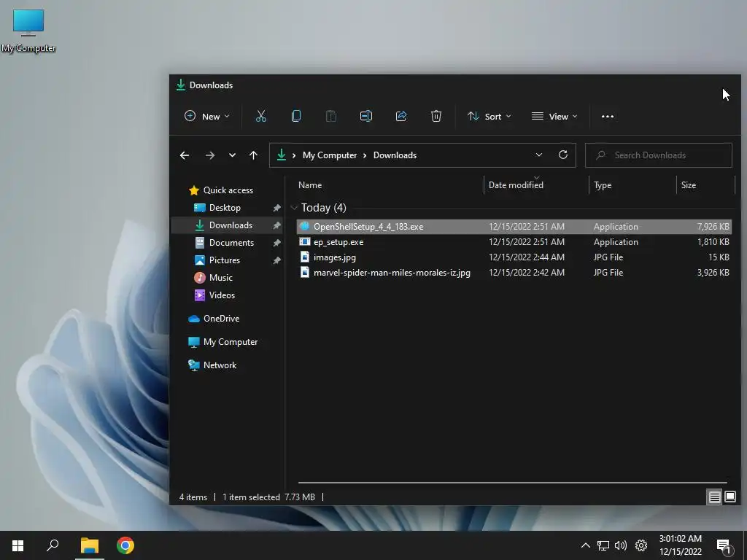747x560 pixels.
Task: Go back with the left arrow
Action: 185,155
